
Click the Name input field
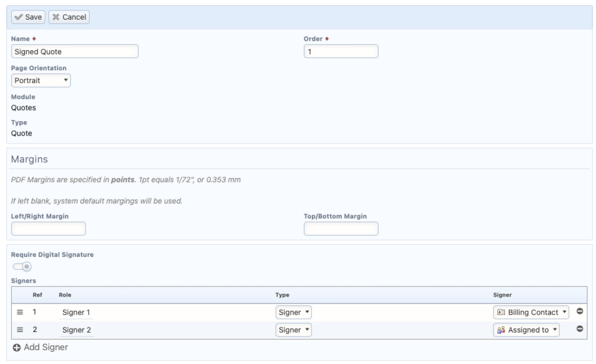pos(74,52)
